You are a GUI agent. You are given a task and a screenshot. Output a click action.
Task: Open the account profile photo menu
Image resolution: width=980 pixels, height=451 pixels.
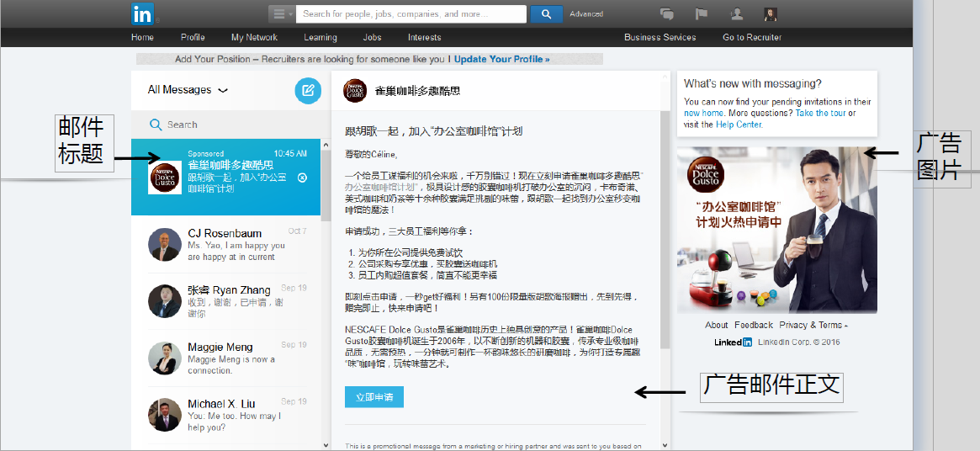pos(771,13)
